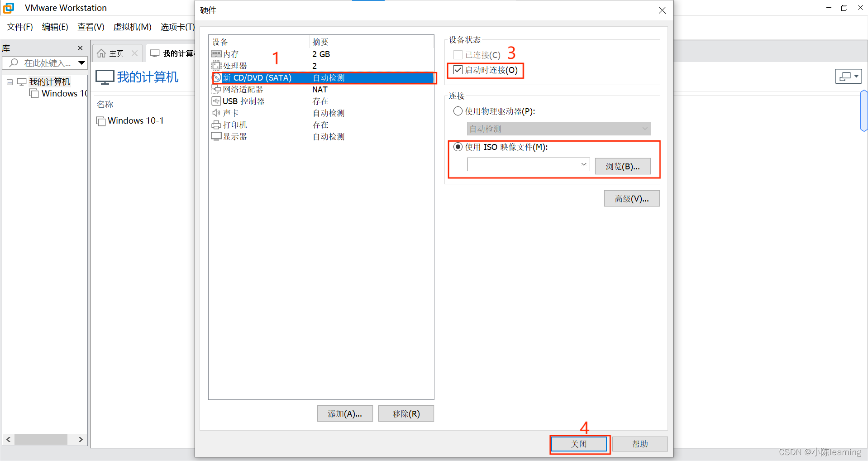The image size is (868, 461).
Task: Click 存在 summary in the 打印机 row
Action: pos(320,125)
